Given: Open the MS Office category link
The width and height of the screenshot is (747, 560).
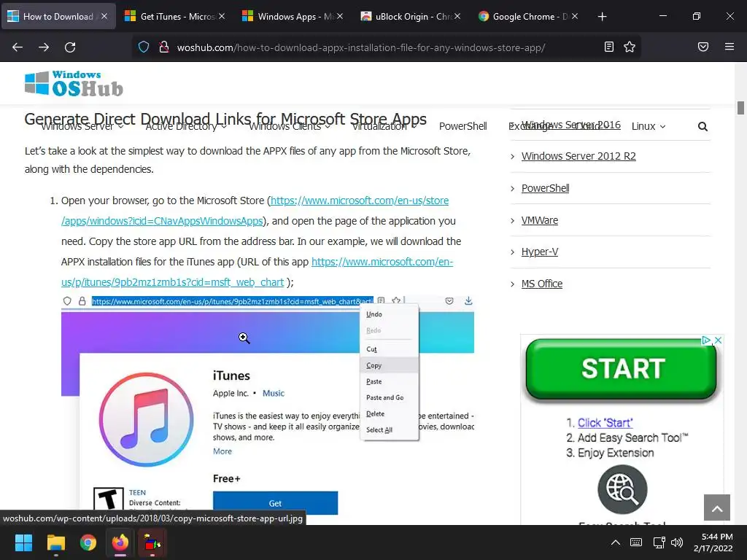Looking at the screenshot, I should [542, 284].
